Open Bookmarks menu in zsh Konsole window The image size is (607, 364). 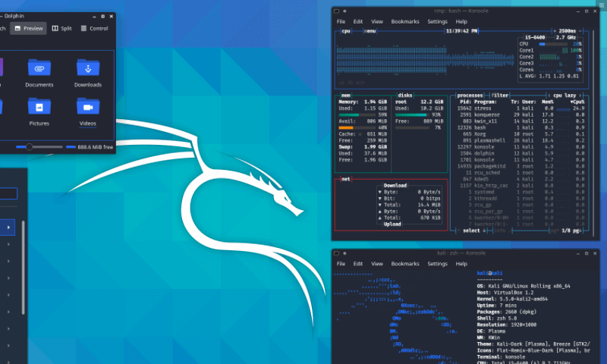tap(405, 264)
